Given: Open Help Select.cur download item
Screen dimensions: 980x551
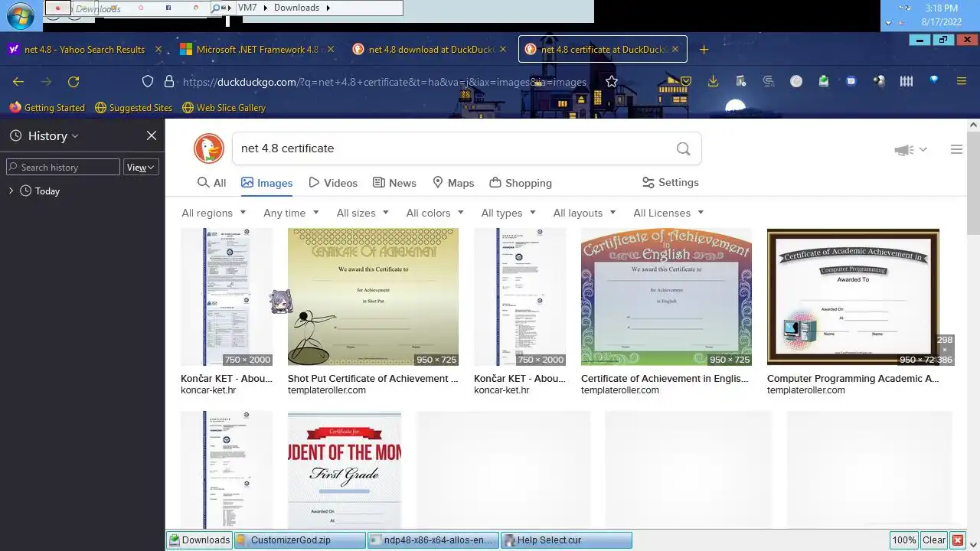Looking at the screenshot, I should (567, 540).
